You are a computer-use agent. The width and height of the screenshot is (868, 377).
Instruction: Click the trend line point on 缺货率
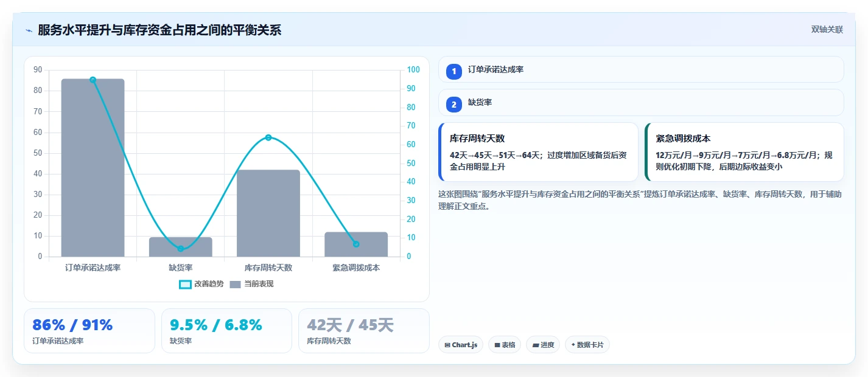pos(181,249)
